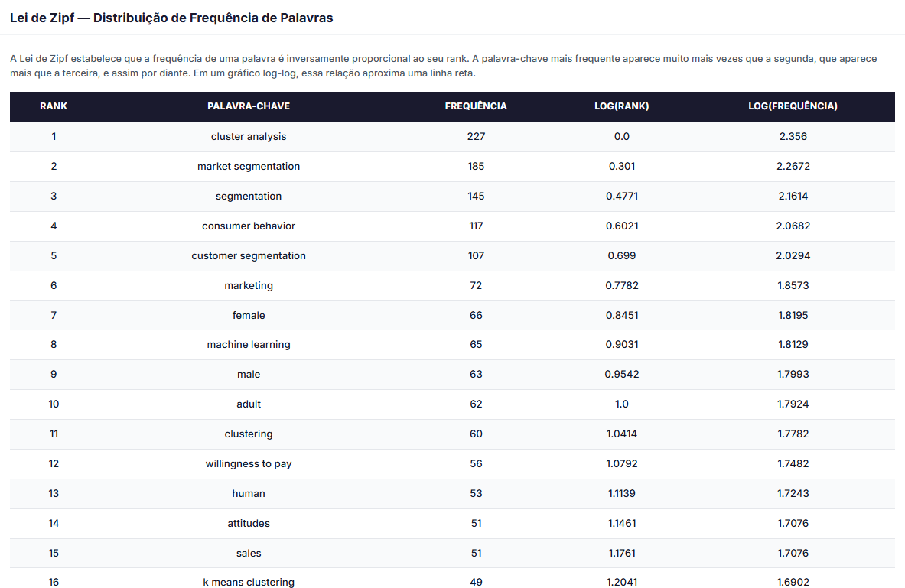Select the log(rank) value 0.4771
Viewport: 905px width, 588px height.
[x=621, y=197]
